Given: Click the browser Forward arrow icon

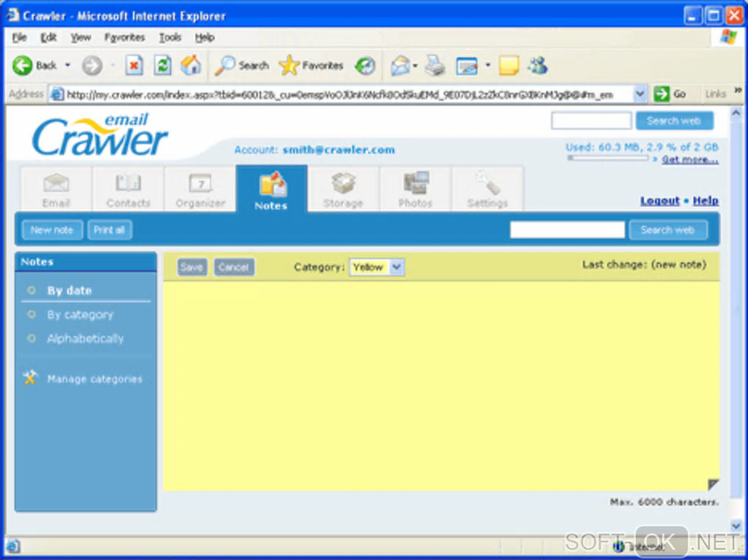Looking at the screenshot, I should (x=92, y=66).
